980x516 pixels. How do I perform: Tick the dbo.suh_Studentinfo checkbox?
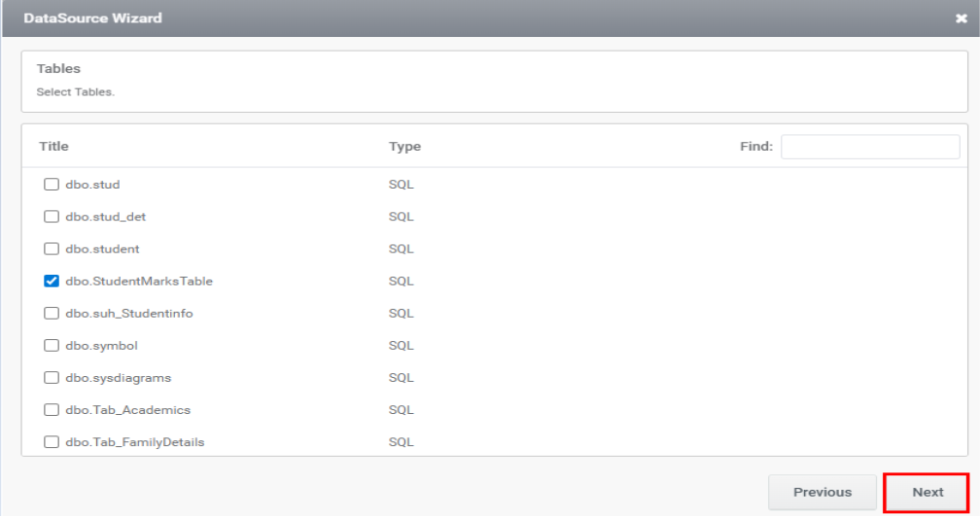[x=52, y=314]
